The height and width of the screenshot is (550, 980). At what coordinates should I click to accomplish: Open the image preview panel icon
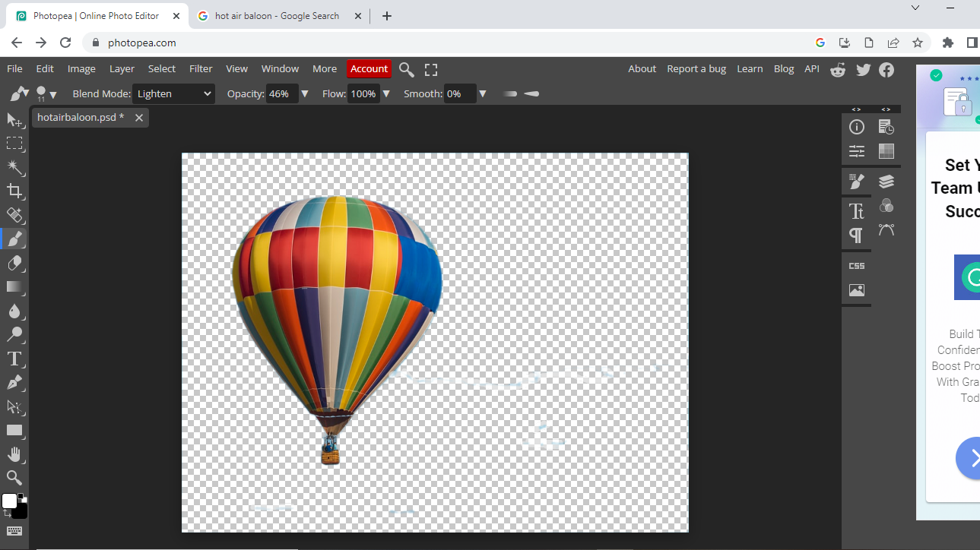click(857, 290)
